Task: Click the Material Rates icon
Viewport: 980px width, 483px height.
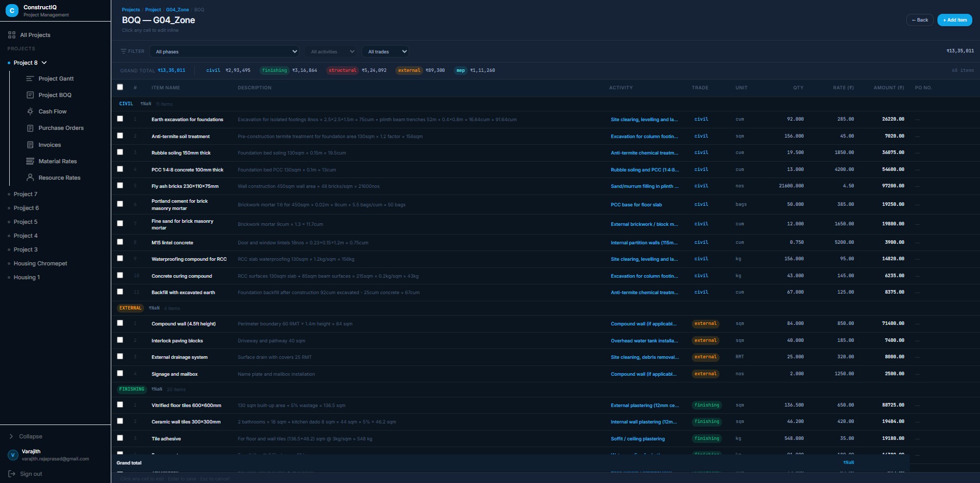Action: tap(30, 161)
